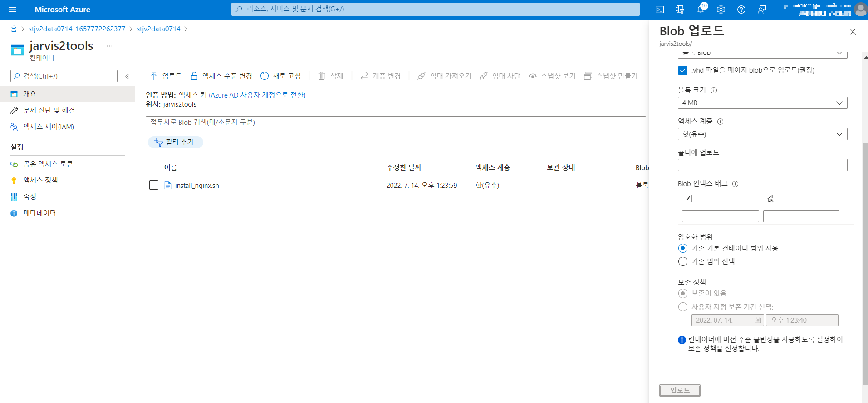Select 사용자 지정 보존 기간 선택 radio
868x403 pixels.
click(683, 307)
